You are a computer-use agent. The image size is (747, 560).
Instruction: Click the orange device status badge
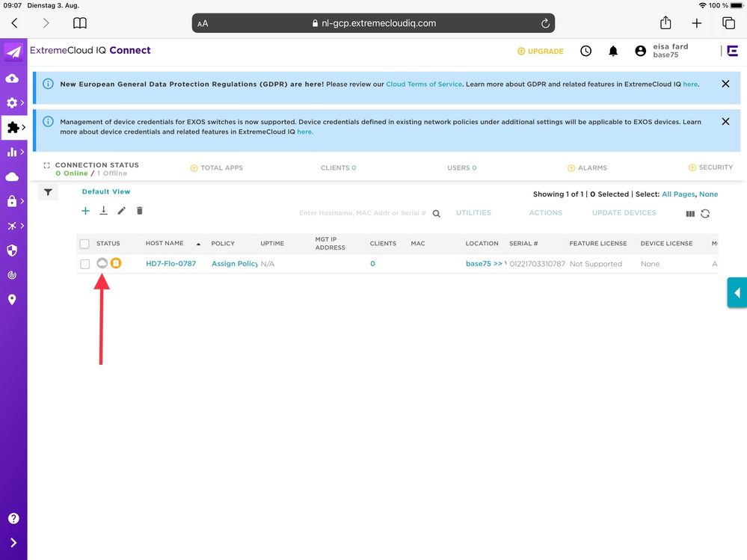(116, 263)
